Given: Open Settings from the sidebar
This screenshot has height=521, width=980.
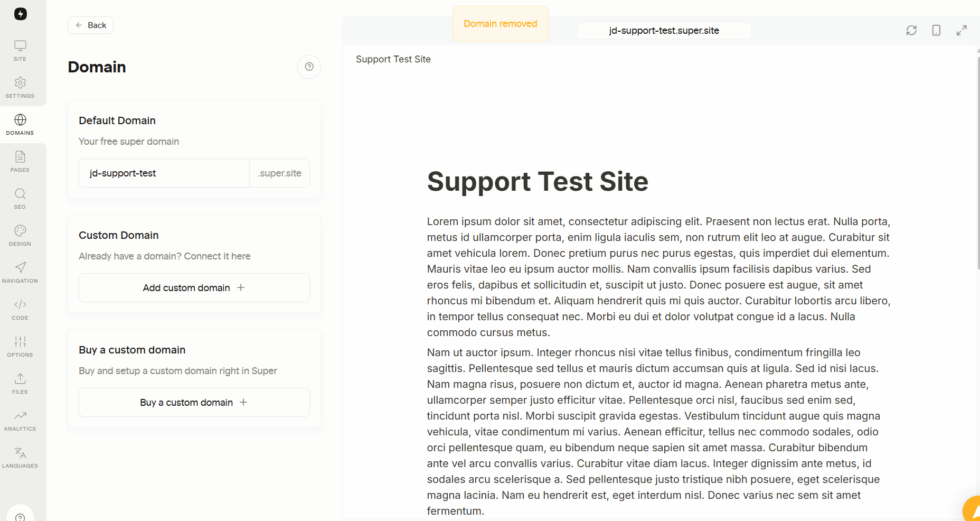Looking at the screenshot, I should [x=20, y=88].
